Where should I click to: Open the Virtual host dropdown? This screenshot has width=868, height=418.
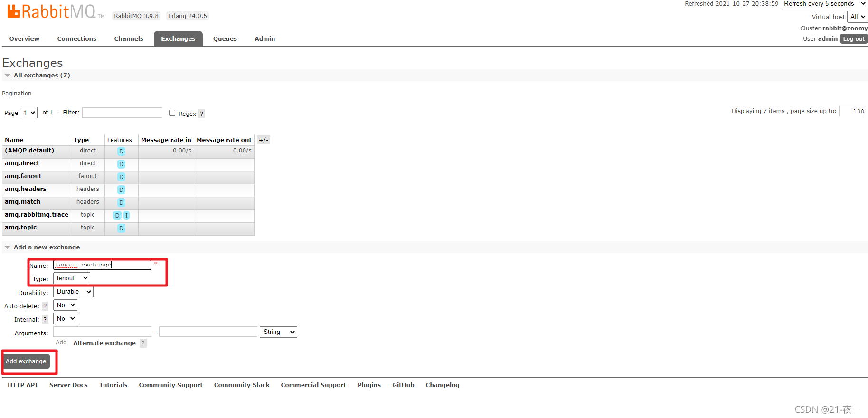858,17
